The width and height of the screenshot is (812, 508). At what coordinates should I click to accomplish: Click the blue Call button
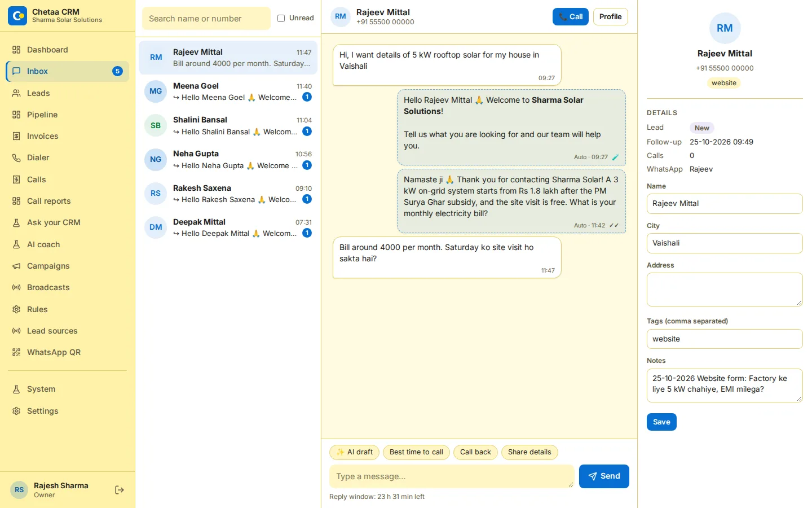coord(571,17)
